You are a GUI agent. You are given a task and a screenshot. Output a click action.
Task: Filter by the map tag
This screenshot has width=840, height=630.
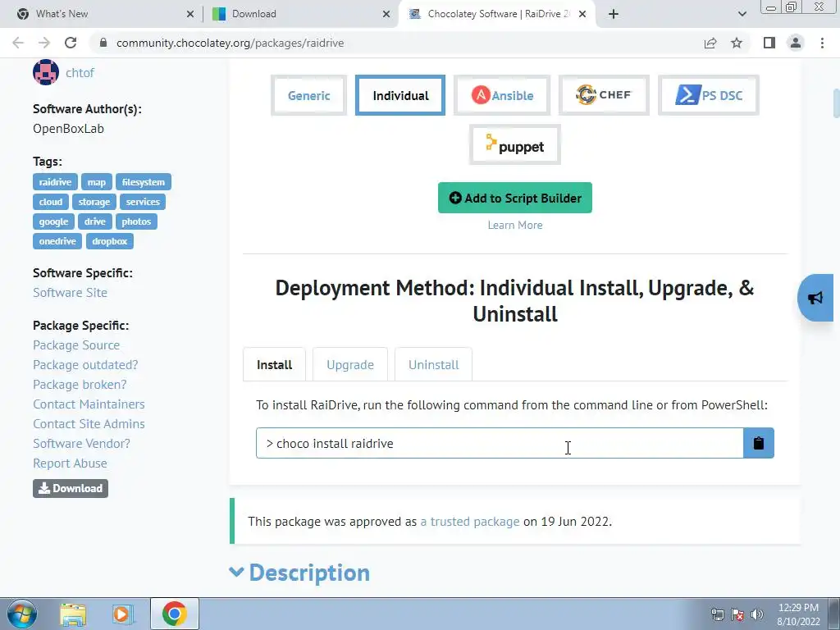point(97,182)
